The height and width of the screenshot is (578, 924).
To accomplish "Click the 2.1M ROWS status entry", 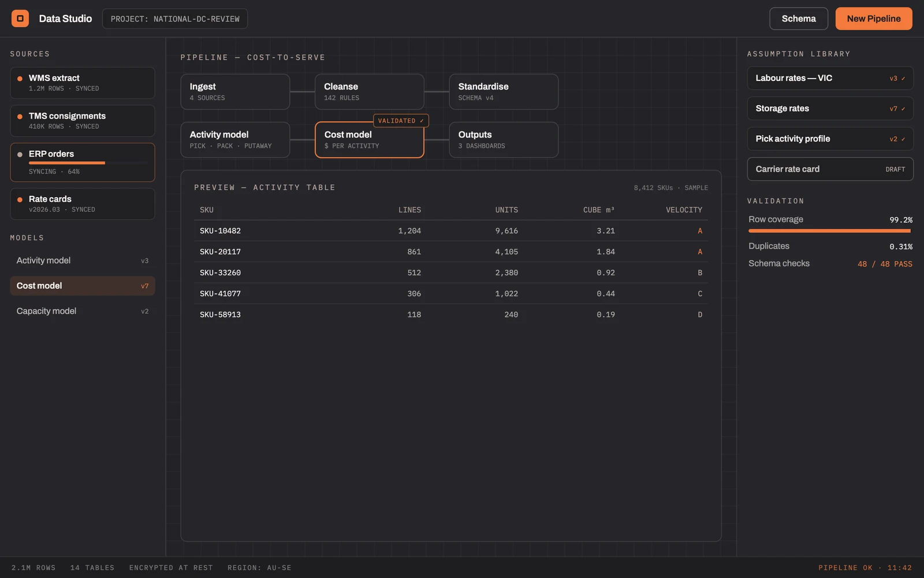I will (x=33, y=568).
